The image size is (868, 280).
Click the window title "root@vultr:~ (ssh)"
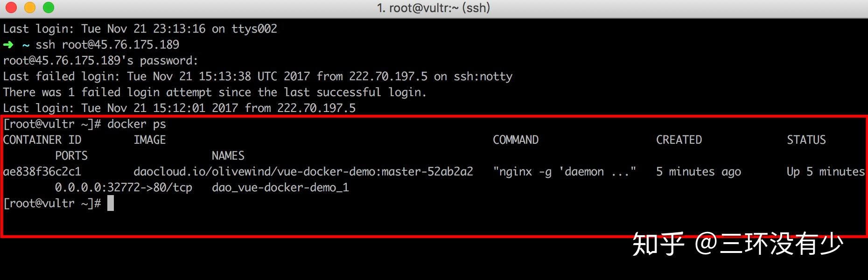(x=434, y=8)
